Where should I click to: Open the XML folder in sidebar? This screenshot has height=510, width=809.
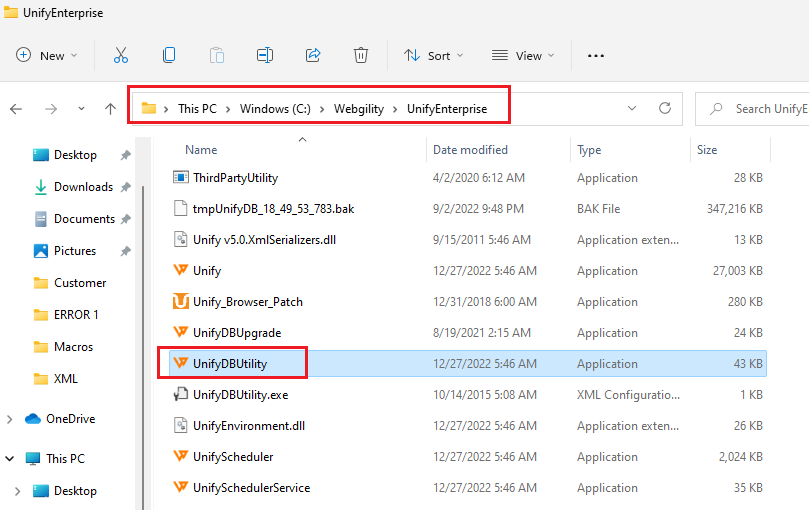(x=66, y=379)
